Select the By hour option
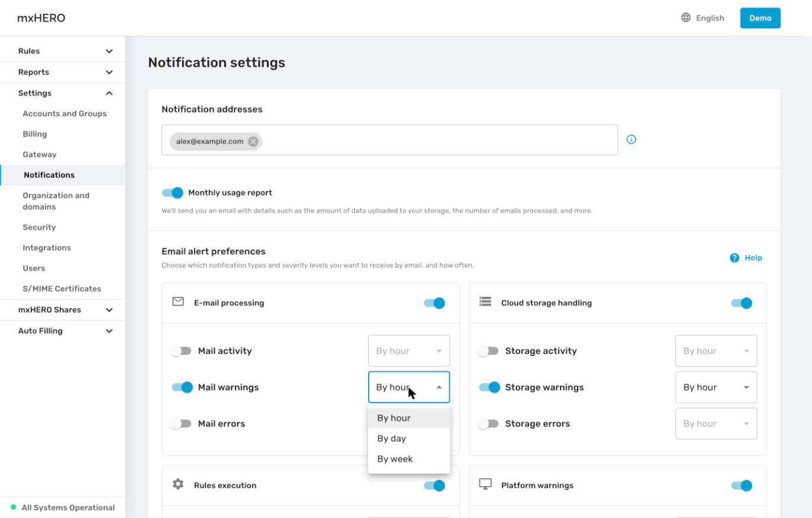Screen dimensions: 812x518 (409, 418)
